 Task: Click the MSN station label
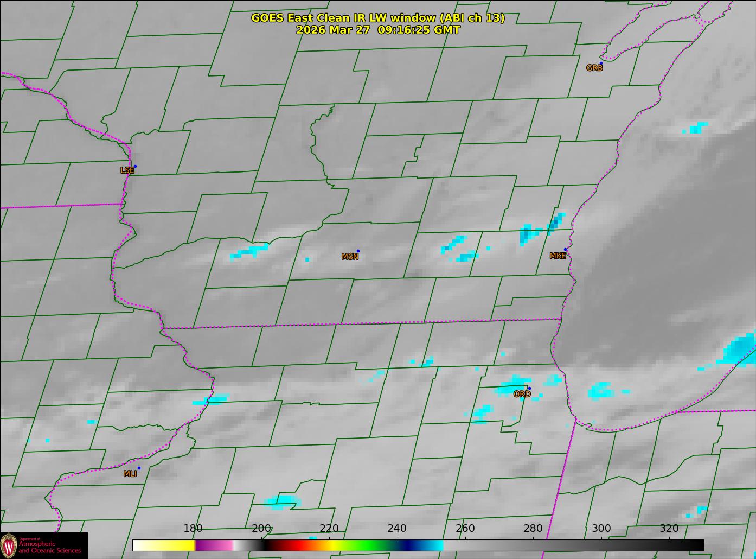pos(350,257)
